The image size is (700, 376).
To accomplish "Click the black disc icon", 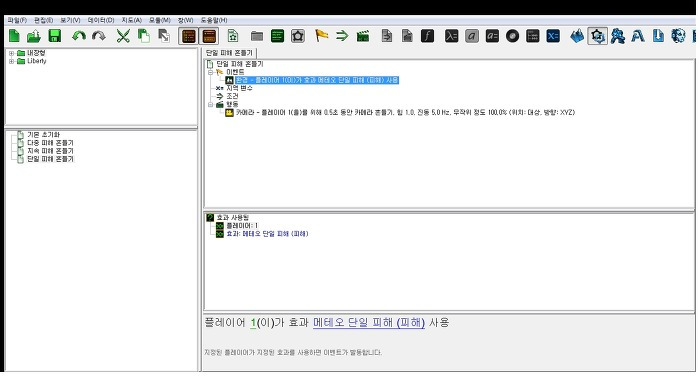I will [512, 36].
